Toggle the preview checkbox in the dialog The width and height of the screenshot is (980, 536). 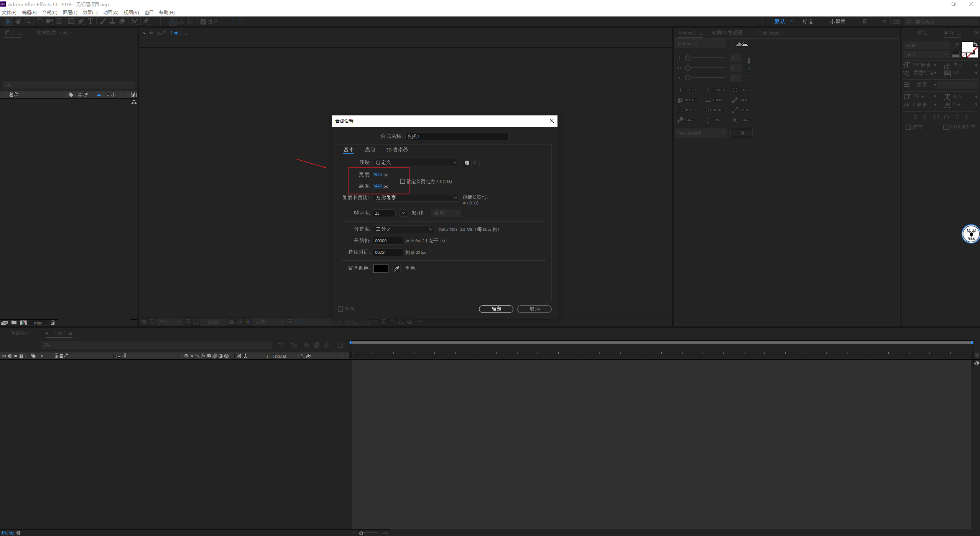click(x=340, y=309)
